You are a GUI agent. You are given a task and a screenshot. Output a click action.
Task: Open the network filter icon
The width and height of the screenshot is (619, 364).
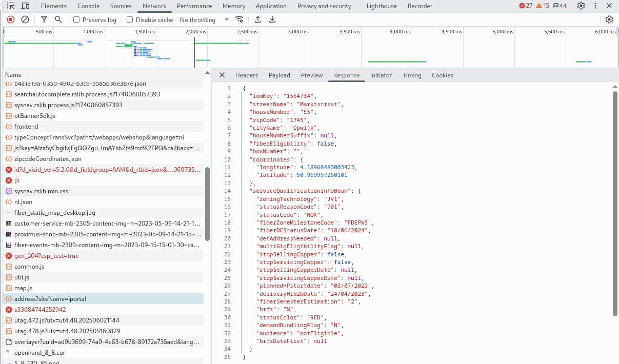pos(44,19)
